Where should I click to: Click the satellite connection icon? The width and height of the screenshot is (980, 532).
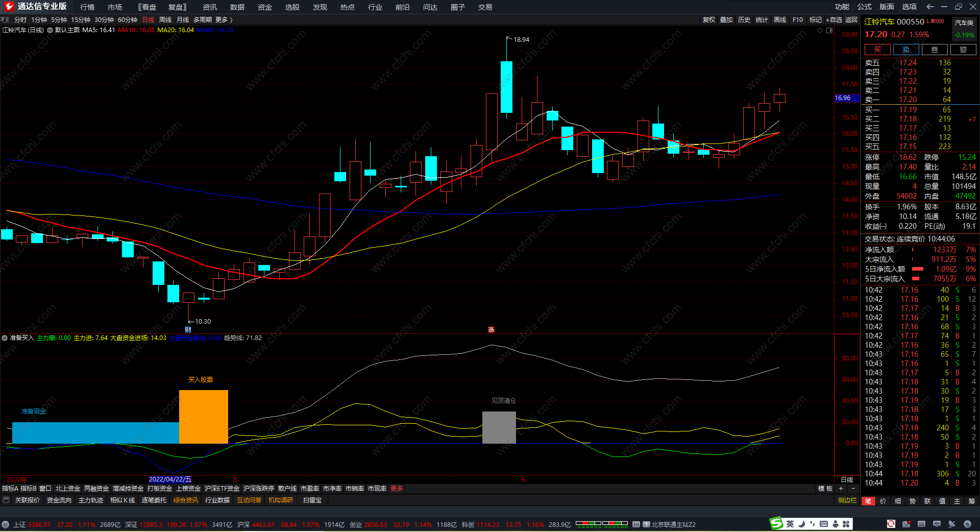[x=952, y=524]
